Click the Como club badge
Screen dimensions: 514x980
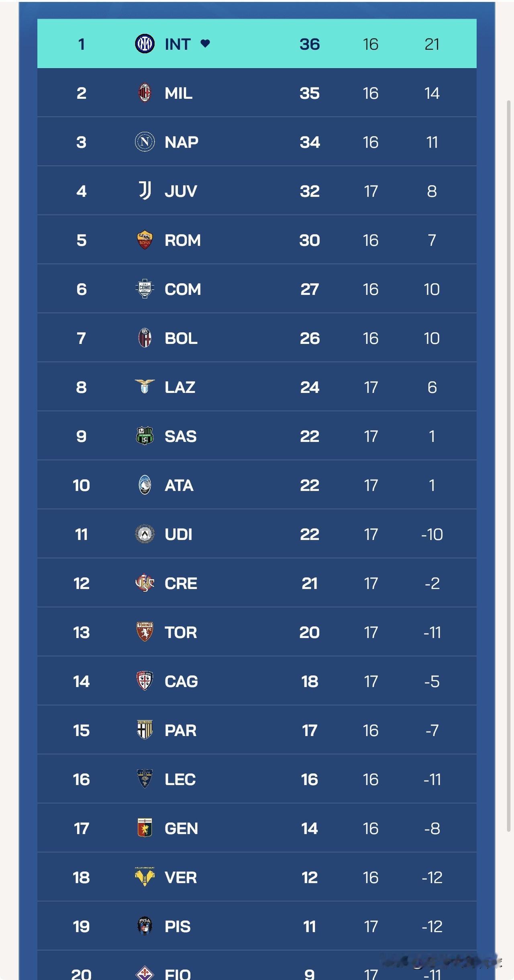145,289
